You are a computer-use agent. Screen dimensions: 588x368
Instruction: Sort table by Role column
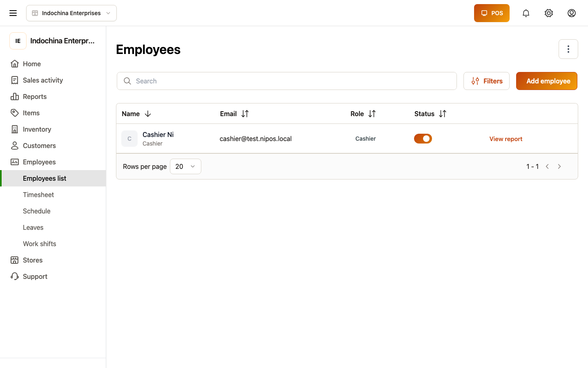[372, 114]
